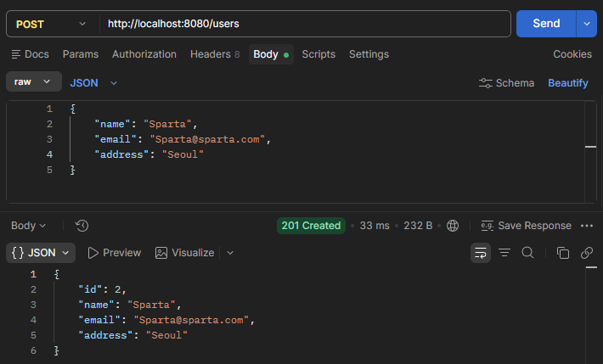Click the Beautify link
The image size is (603, 364).
pos(568,83)
